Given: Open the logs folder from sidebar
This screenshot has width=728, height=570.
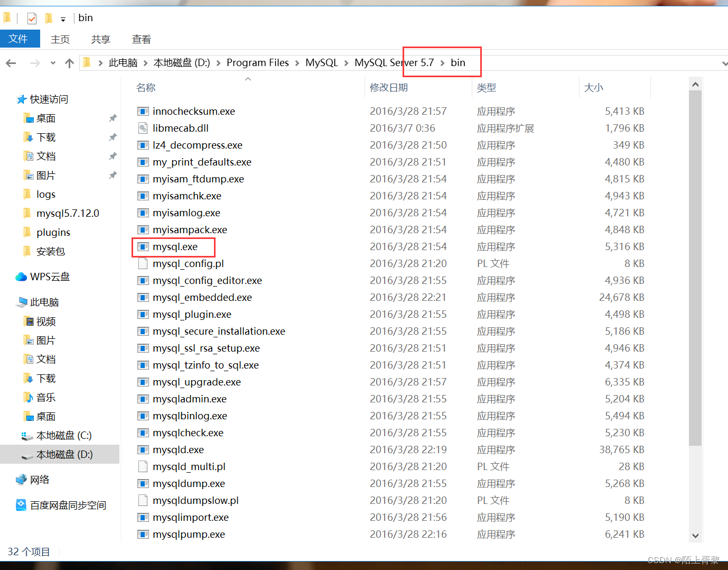Looking at the screenshot, I should point(45,194).
